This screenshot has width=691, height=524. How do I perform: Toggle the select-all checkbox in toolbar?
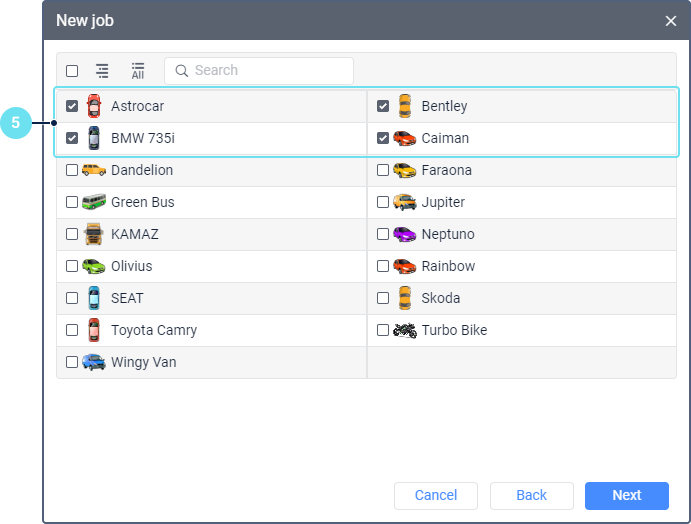(72, 70)
